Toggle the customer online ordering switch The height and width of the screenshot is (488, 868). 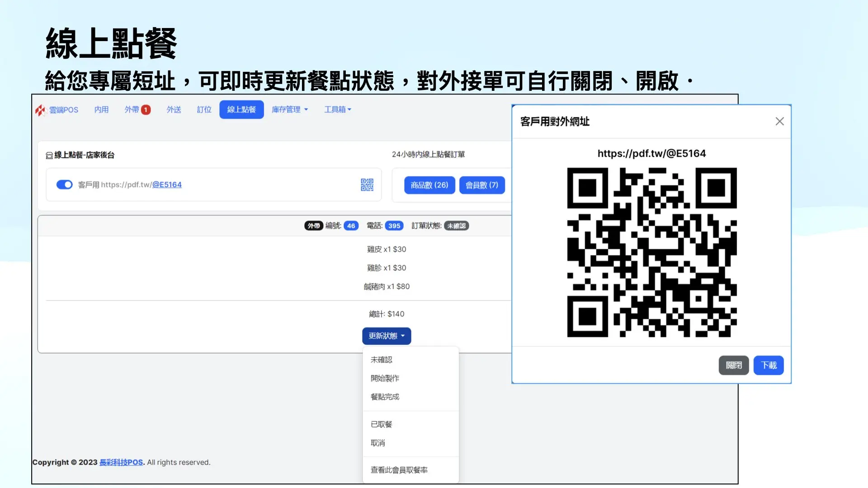(x=64, y=184)
